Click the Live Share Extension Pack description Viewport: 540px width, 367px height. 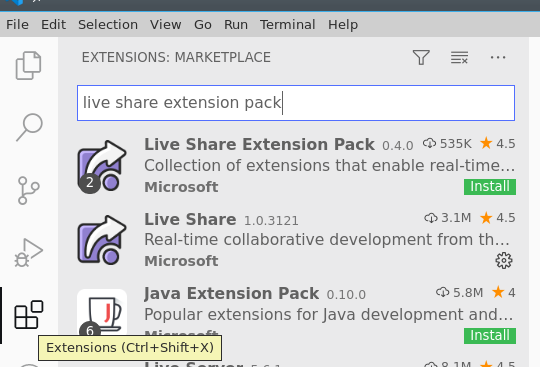[330, 166]
